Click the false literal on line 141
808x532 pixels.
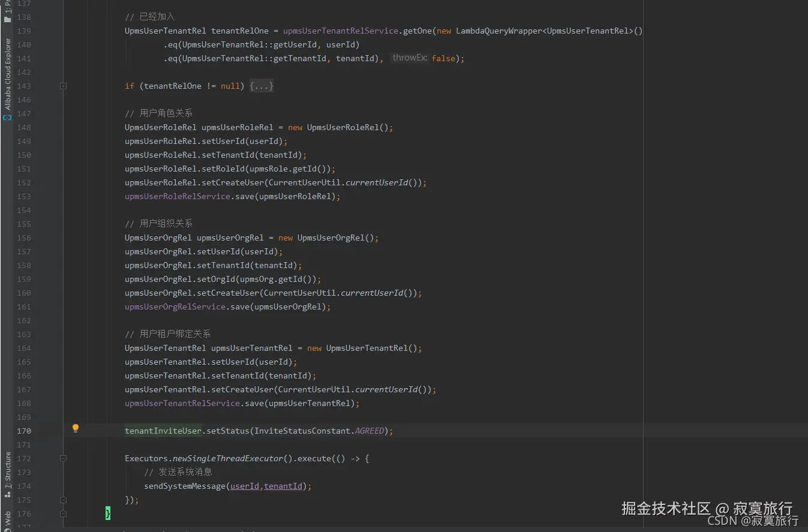443,58
